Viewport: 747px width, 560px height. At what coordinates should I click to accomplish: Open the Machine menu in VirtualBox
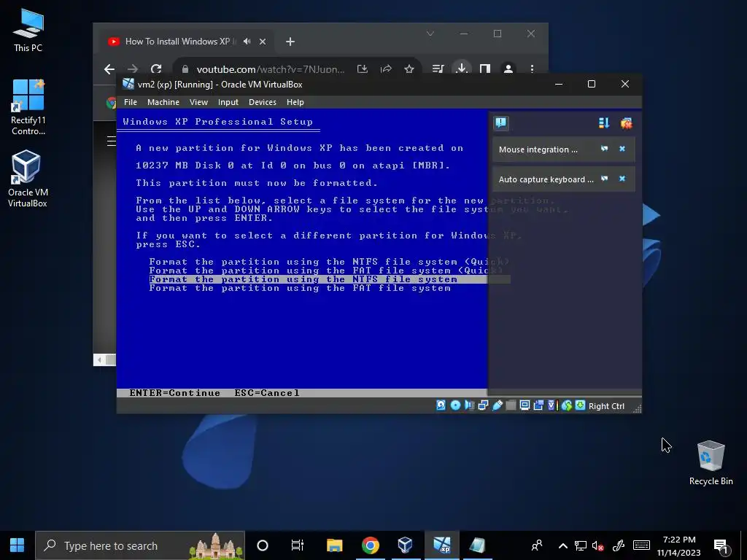click(163, 102)
